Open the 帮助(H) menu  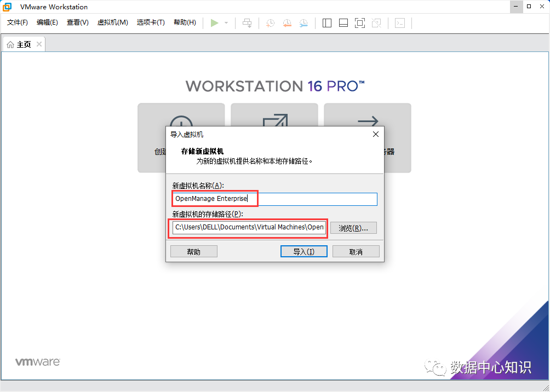185,22
